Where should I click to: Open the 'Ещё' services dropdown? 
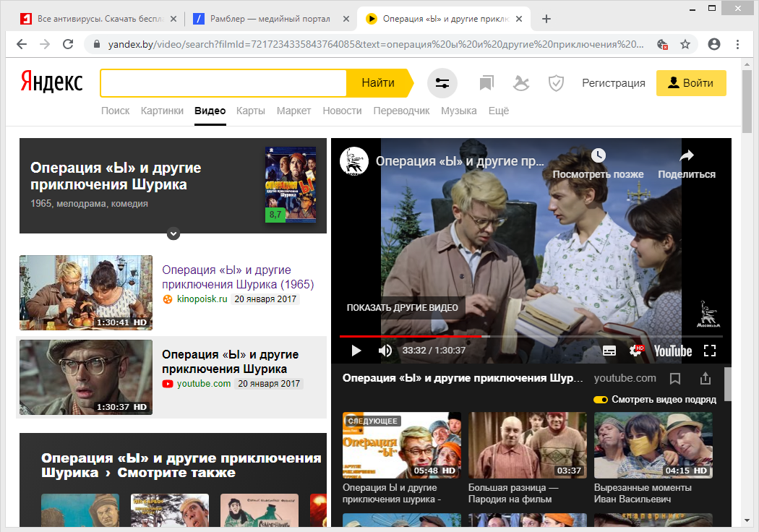tap(499, 111)
